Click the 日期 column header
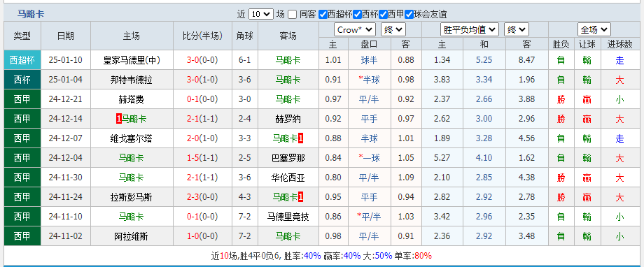Image resolution: width=644 pixels, height=267 pixels. 66,36
